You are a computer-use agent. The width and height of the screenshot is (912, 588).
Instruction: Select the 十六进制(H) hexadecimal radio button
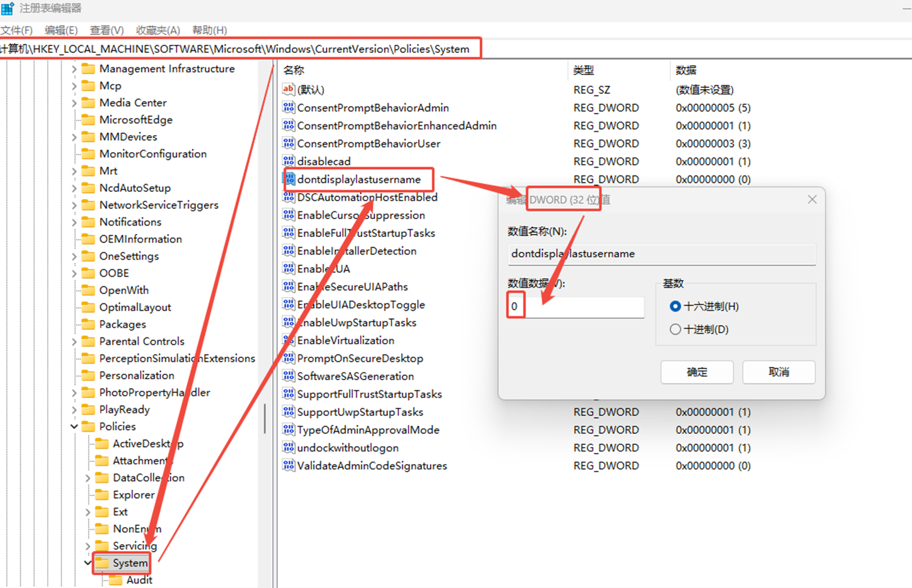click(x=675, y=307)
